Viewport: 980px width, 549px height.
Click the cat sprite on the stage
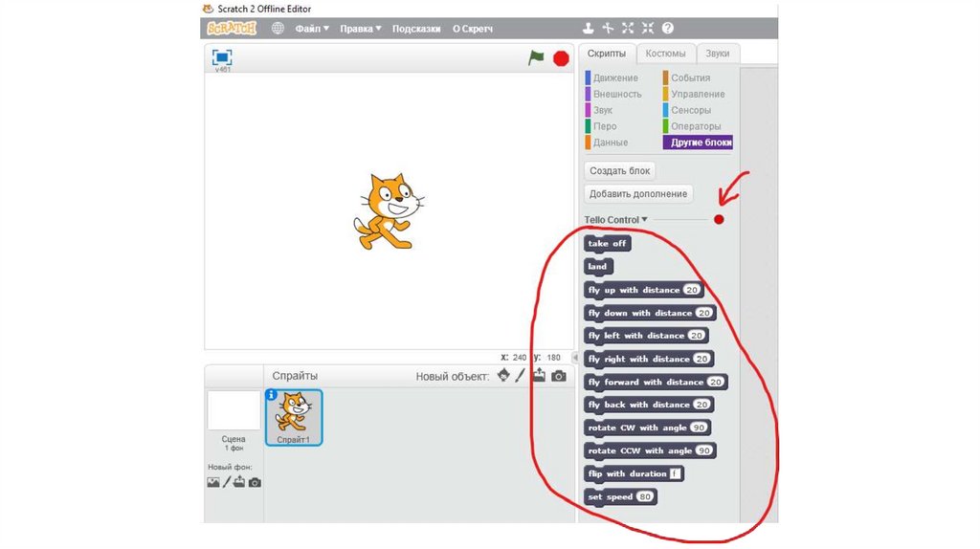pos(389,211)
